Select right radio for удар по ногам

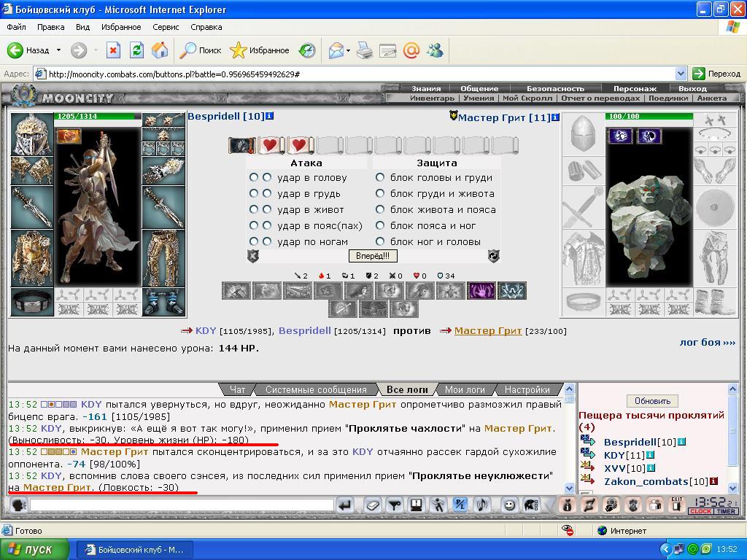click(x=267, y=241)
